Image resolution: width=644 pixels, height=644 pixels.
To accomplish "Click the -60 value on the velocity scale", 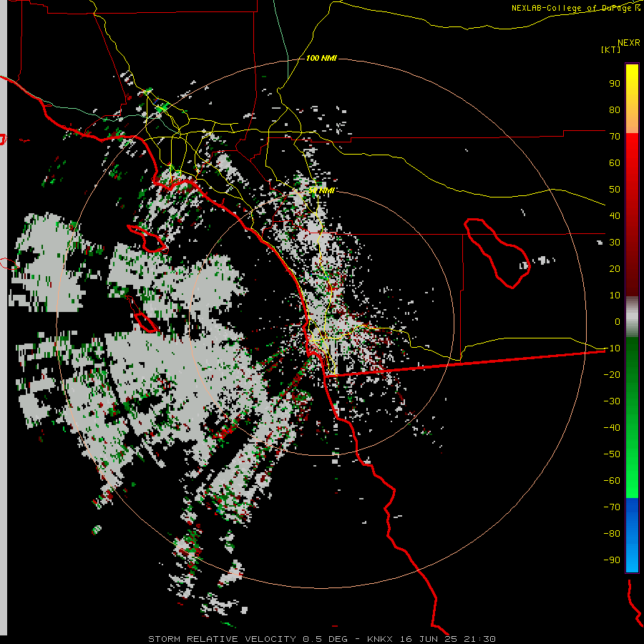I will (612, 481).
